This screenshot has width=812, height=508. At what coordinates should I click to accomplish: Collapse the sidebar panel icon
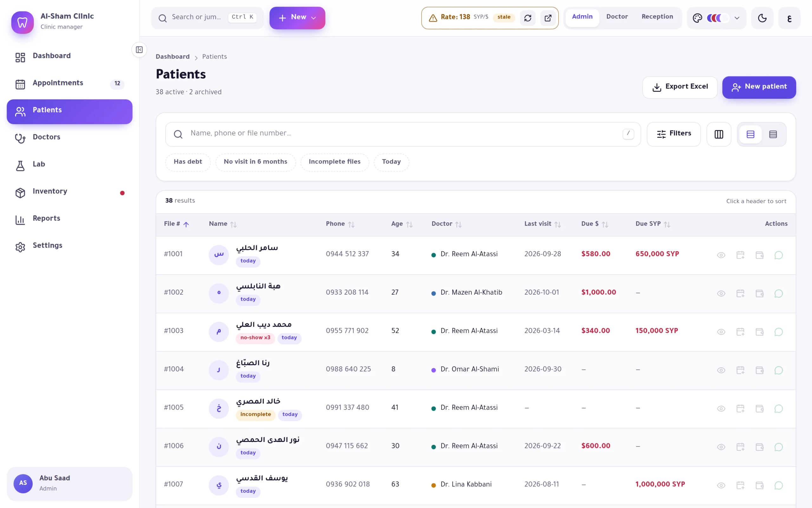pyautogui.click(x=139, y=50)
